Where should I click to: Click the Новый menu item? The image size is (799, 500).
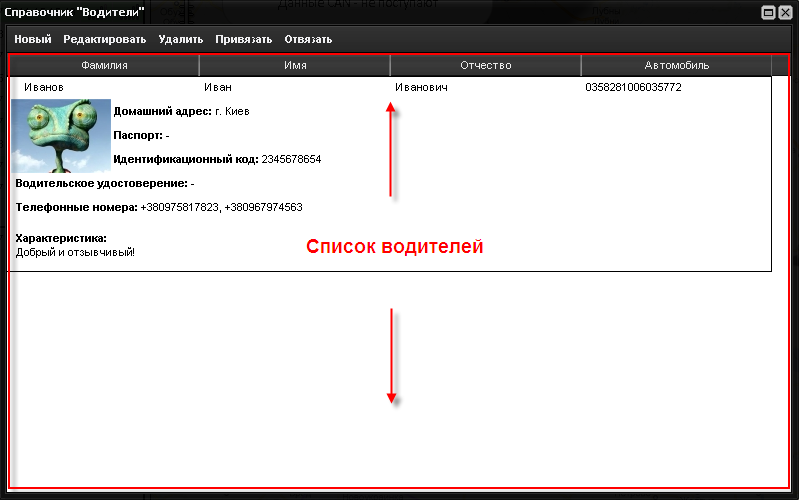tap(33, 40)
